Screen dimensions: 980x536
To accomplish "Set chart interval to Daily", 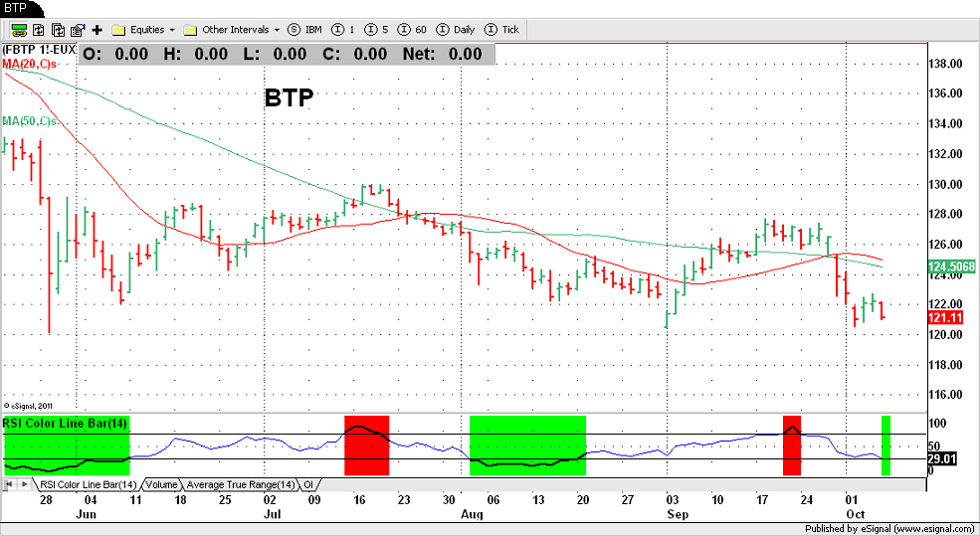I will click(456, 30).
